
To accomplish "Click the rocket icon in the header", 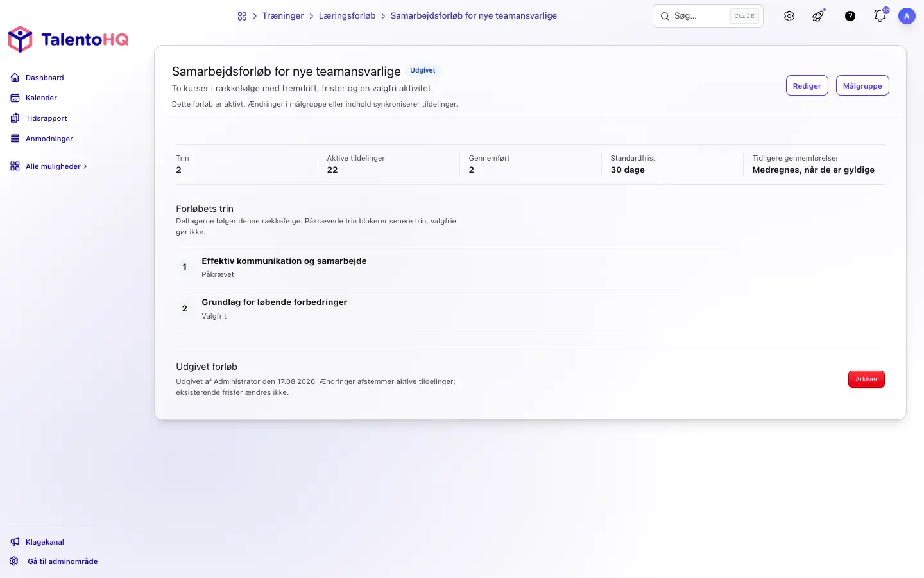I will 819,16.
